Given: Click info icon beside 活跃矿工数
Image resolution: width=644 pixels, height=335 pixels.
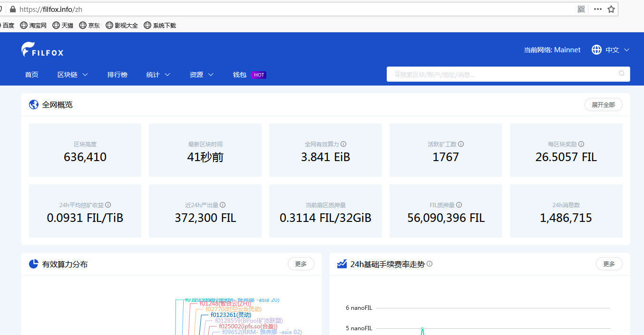Looking at the screenshot, I should 461,144.
